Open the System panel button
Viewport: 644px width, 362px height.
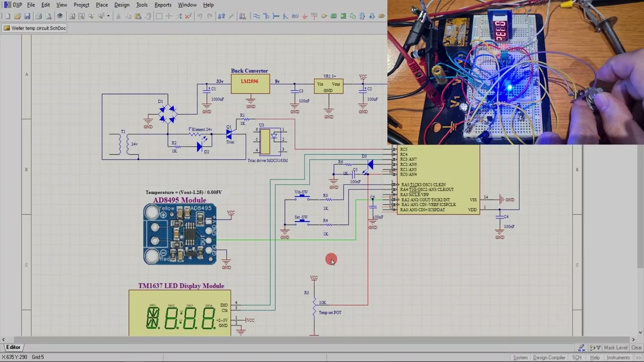[520, 357]
